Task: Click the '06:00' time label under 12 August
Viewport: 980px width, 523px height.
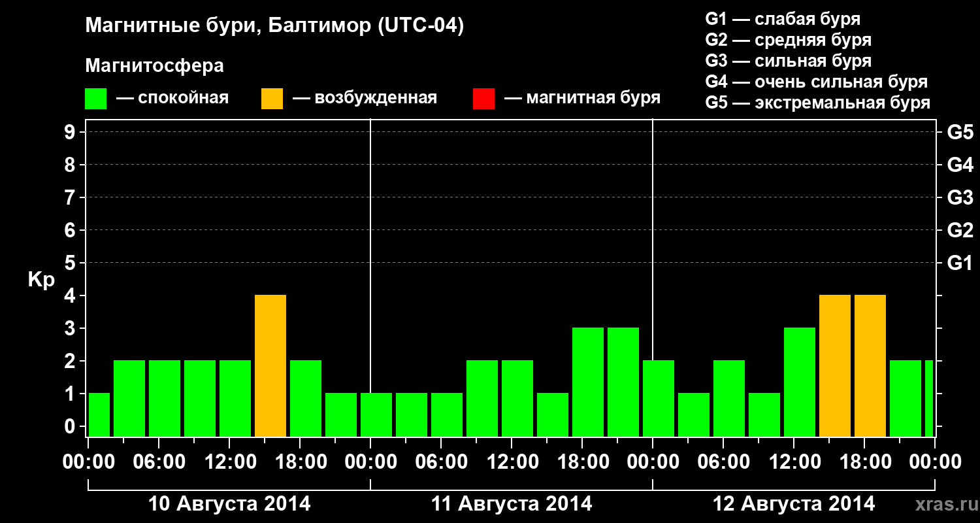Action: tap(723, 462)
